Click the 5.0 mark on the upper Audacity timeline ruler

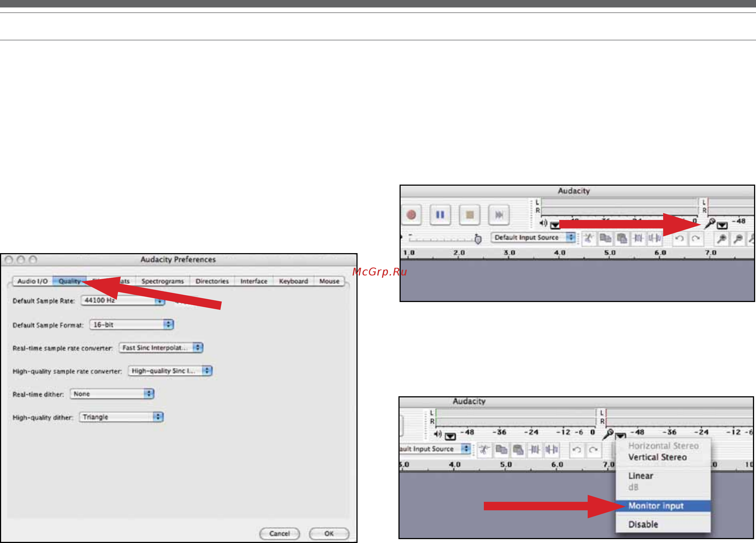610,253
